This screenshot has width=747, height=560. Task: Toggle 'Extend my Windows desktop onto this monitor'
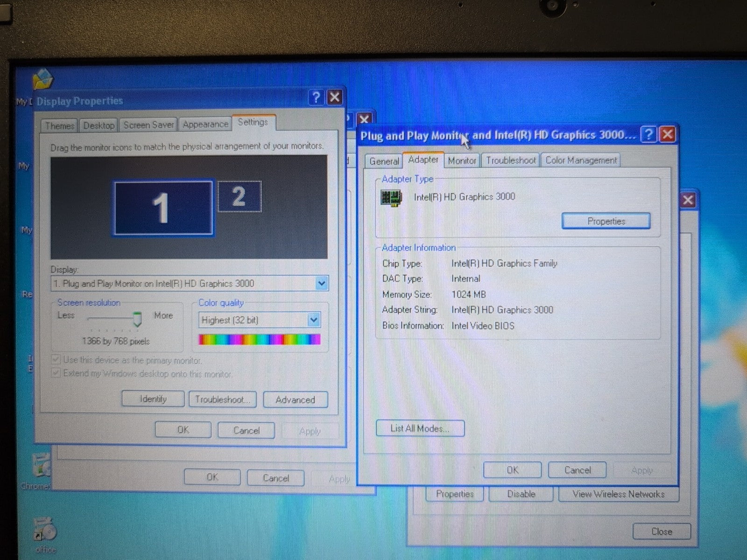(x=56, y=373)
